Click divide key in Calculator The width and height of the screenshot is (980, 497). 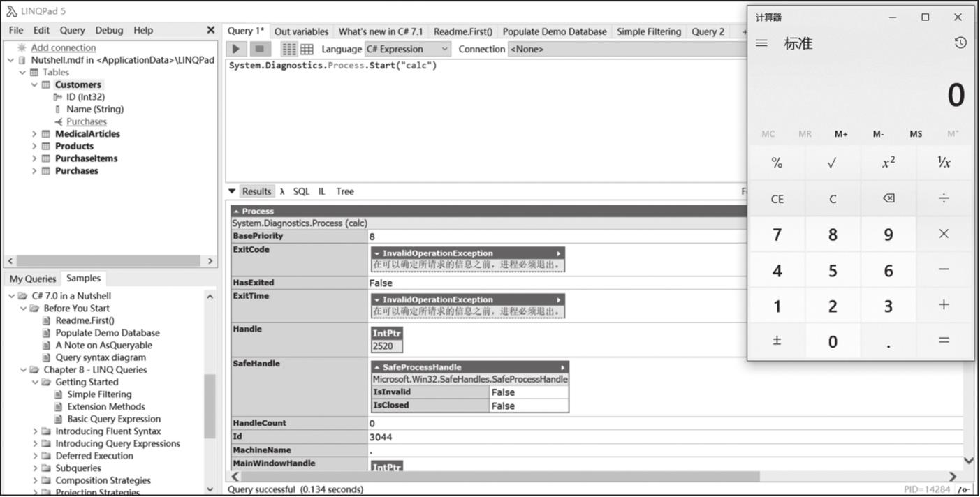click(x=944, y=198)
